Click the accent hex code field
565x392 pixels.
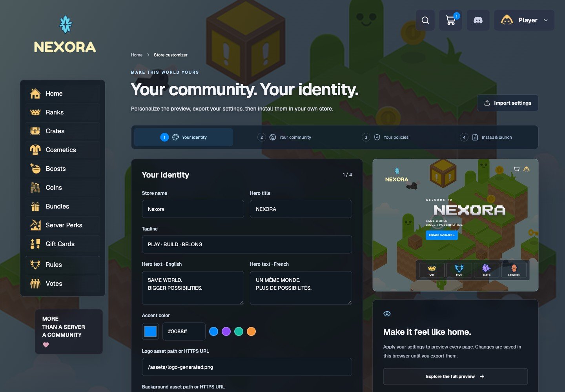(184, 331)
